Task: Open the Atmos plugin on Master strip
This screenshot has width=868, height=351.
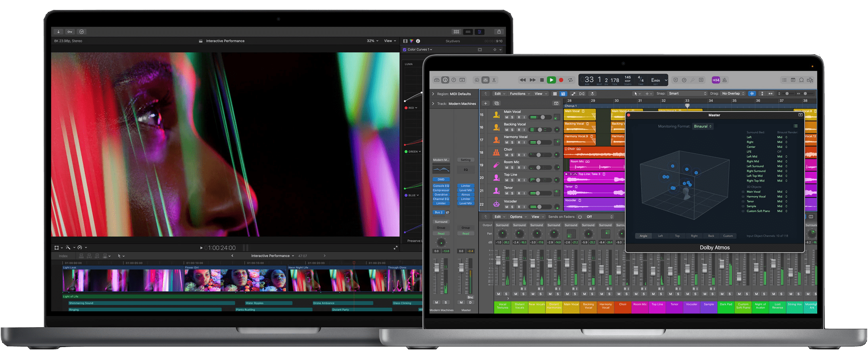Action: pos(466,195)
